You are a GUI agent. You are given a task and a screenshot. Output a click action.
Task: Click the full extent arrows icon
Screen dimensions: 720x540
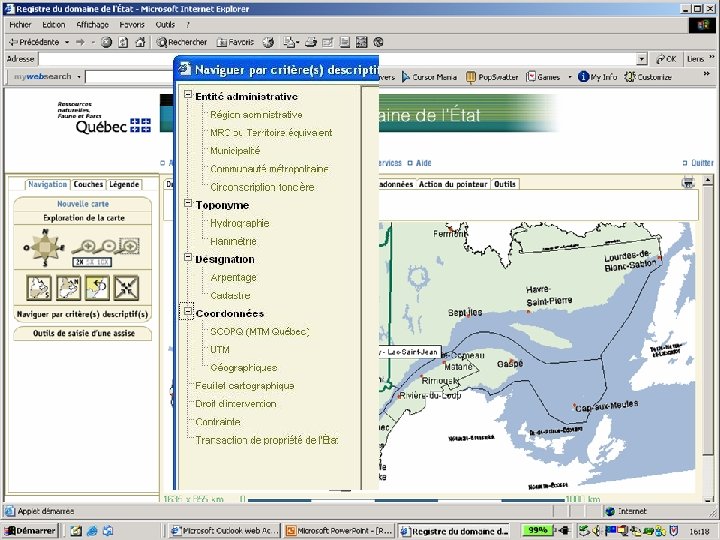[x=126, y=288]
